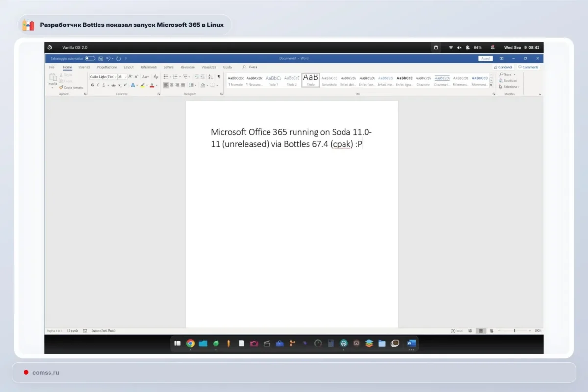588x392 pixels.
Task: Open the Guida tab
Action: tap(227, 67)
